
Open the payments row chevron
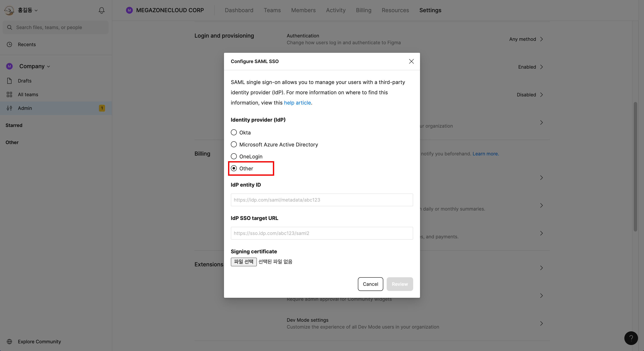(x=542, y=233)
